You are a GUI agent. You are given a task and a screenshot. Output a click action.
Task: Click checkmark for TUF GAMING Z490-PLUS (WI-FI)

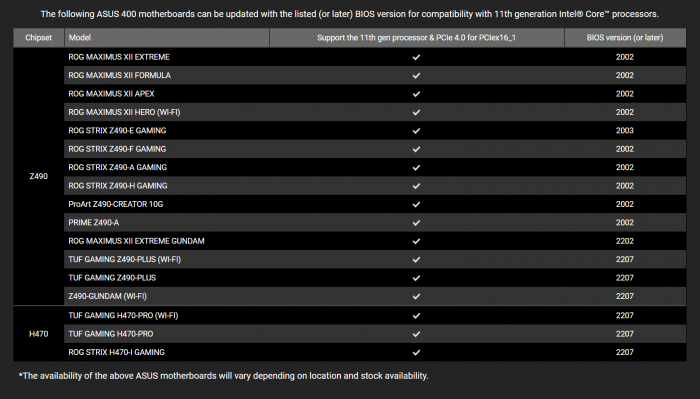416,259
